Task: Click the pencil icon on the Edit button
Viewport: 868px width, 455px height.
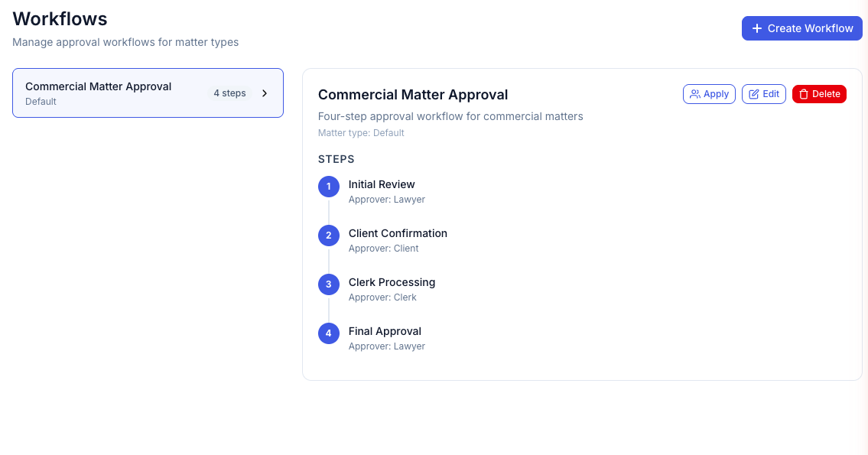Action: [x=754, y=94]
